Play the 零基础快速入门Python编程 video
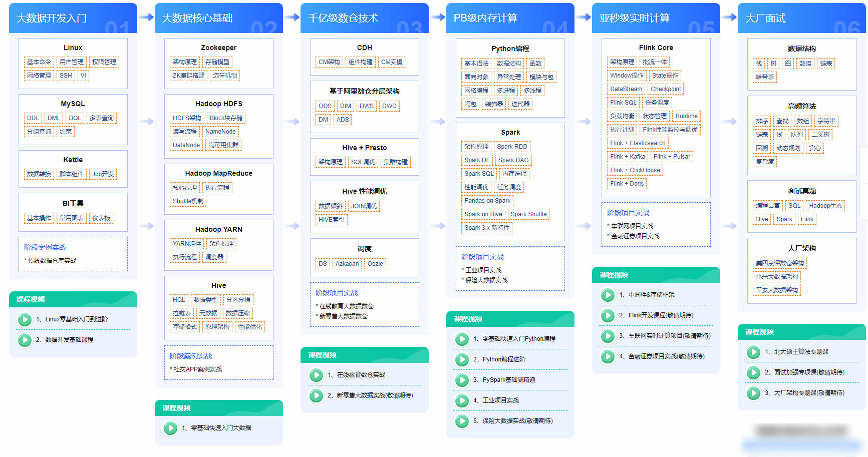The width and height of the screenshot is (868, 457). (x=462, y=339)
